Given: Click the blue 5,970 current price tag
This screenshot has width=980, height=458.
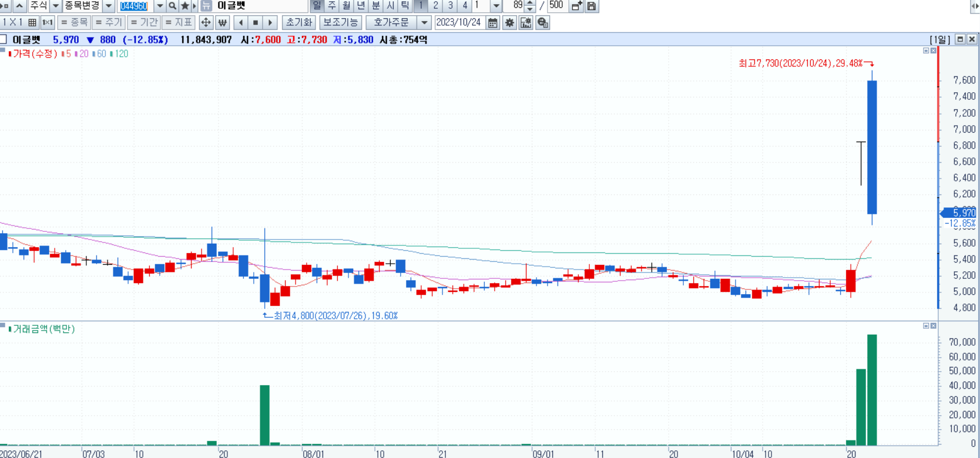Looking at the screenshot, I should click(x=959, y=213).
